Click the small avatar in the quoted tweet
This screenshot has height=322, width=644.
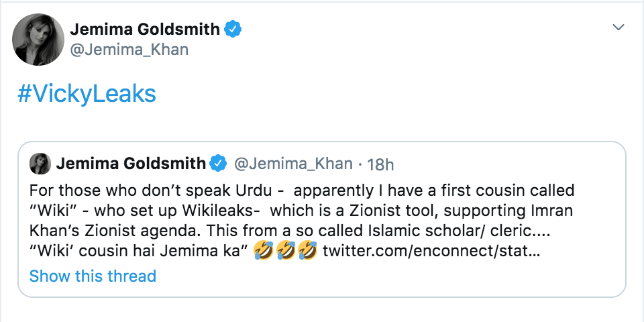[39, 164]
